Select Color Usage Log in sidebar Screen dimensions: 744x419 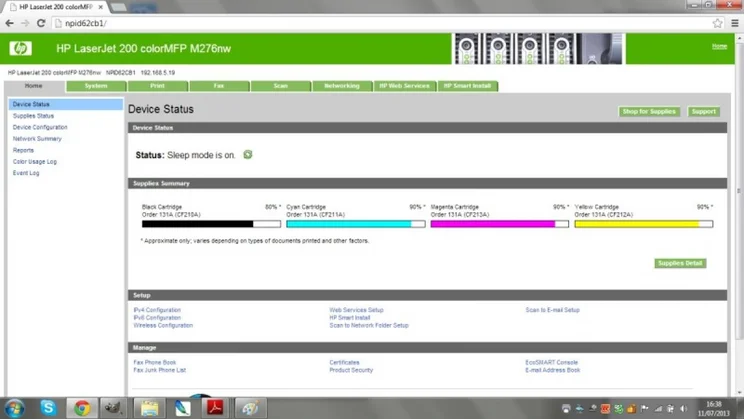[35, 162]
